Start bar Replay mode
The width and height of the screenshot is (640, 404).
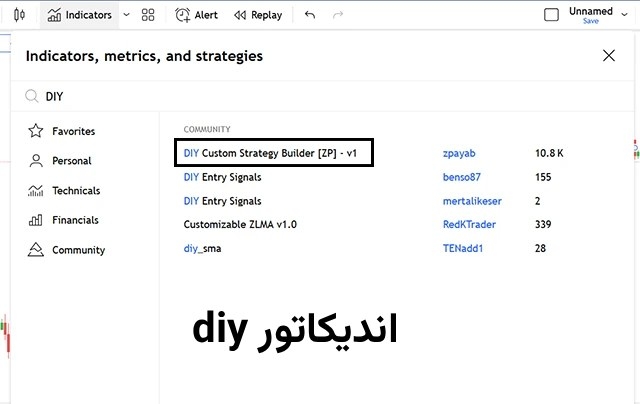pyautogui.click(x=258, y=15)
